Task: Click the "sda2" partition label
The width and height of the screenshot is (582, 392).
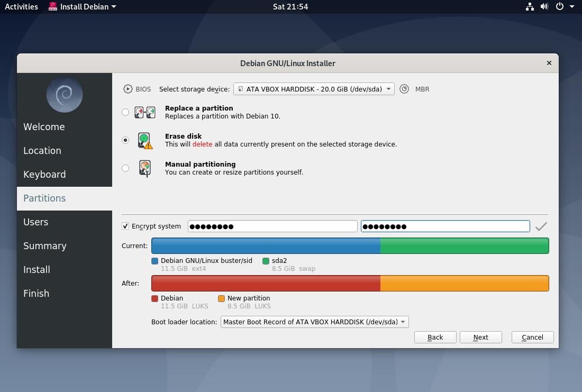Action: click(x=279, y=261)
